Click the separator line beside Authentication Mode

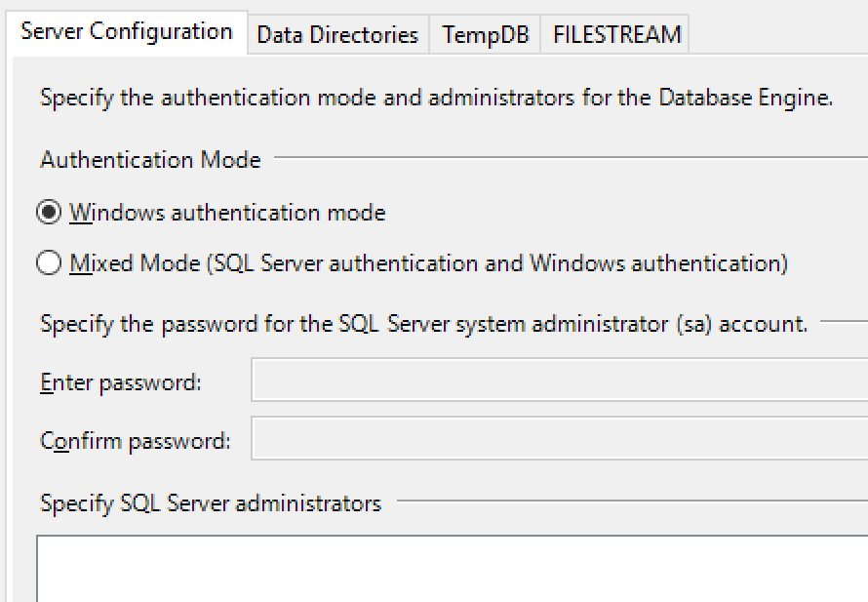pyautogui.click(x=571, y=157)
